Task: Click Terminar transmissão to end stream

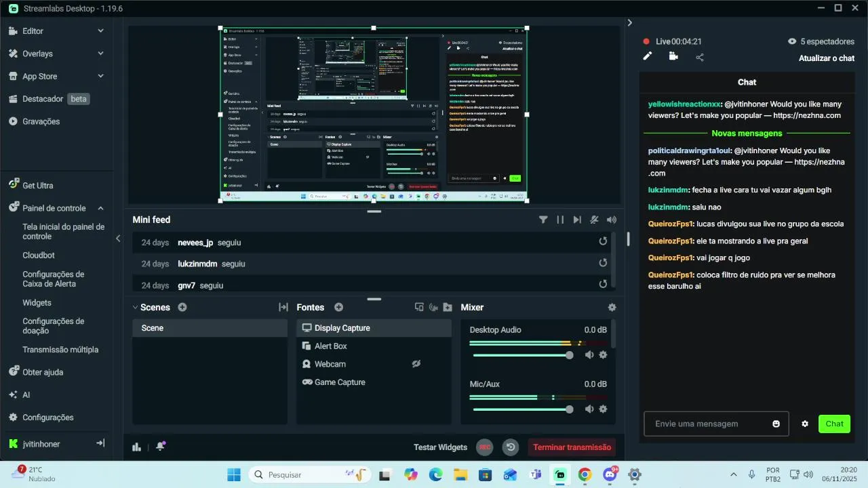Action: coord(572,447)
